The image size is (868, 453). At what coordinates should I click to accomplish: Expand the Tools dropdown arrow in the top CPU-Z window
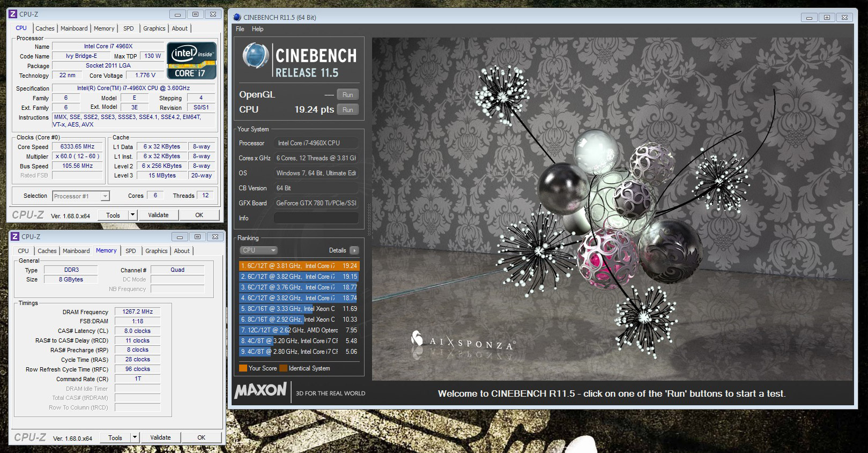click(x=133, y=215)
